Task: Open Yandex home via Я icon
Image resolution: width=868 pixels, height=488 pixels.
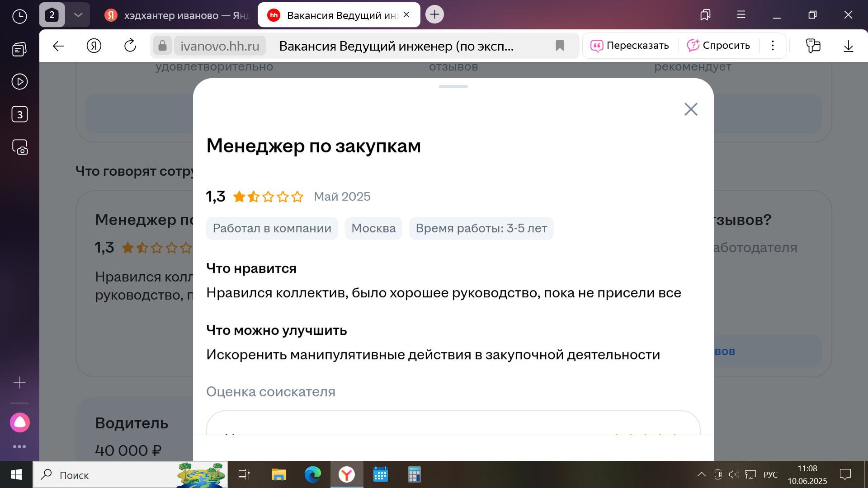Action: coord(94,46)
